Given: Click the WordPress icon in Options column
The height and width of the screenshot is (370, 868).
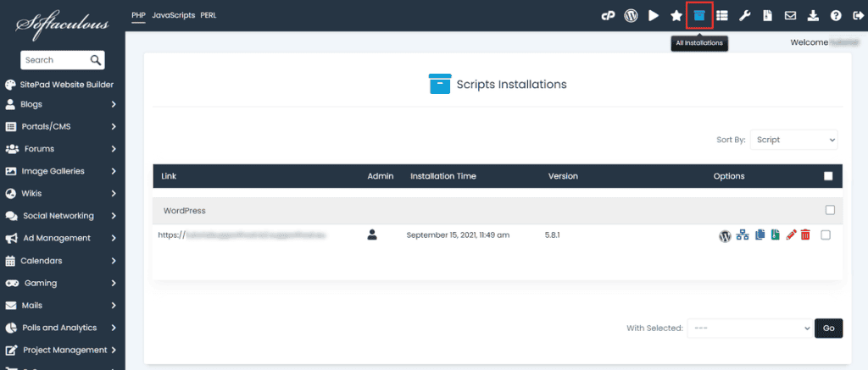Looking at the screenshot, I should point(725,235).
